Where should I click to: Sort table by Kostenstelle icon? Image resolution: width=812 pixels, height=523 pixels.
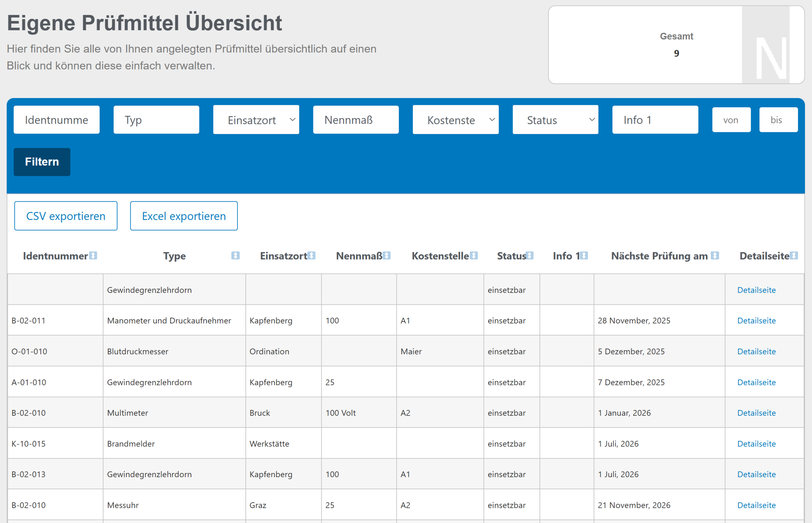474,255
